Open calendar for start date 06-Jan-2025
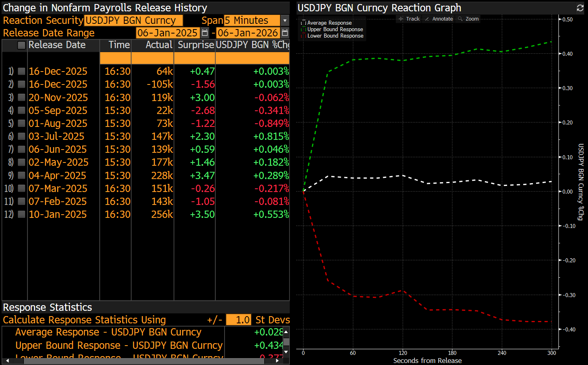The image size is (588, 365). [x=205, y=33]
